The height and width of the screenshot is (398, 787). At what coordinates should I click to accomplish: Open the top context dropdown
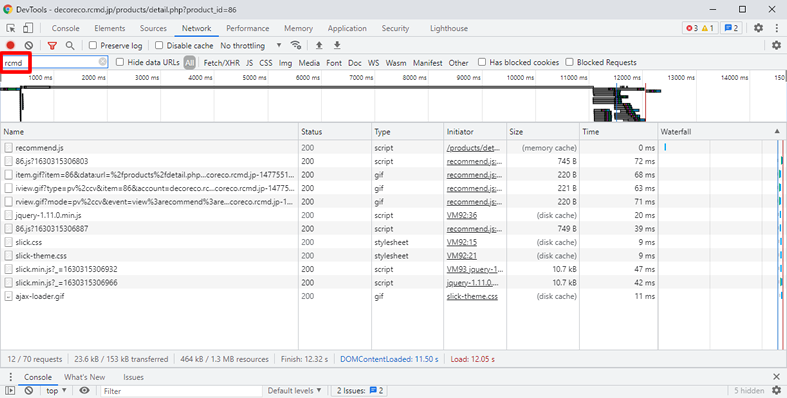click(56, 390)
